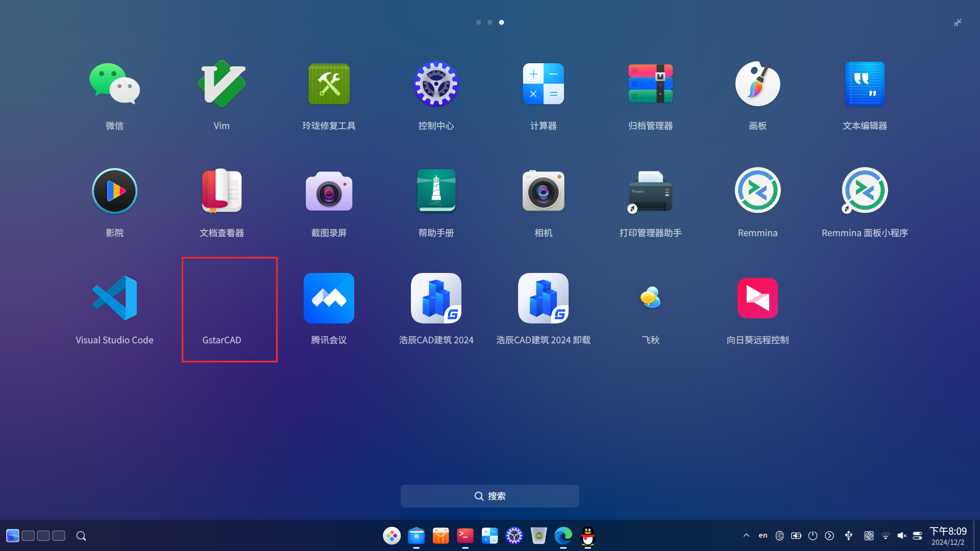Launch the 相机 camera app
The height and width of the screenshot is (551, 980).
(543, 191)
